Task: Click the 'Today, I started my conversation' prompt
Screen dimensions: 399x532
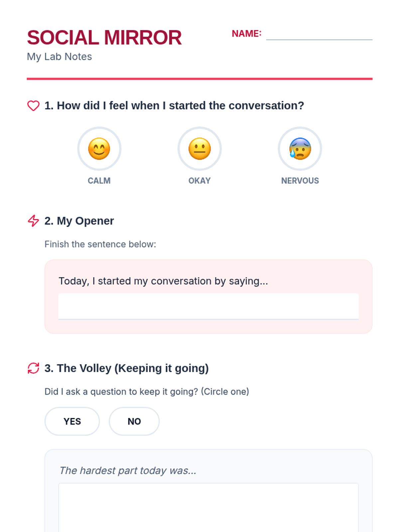Action: tap(163, 281)
